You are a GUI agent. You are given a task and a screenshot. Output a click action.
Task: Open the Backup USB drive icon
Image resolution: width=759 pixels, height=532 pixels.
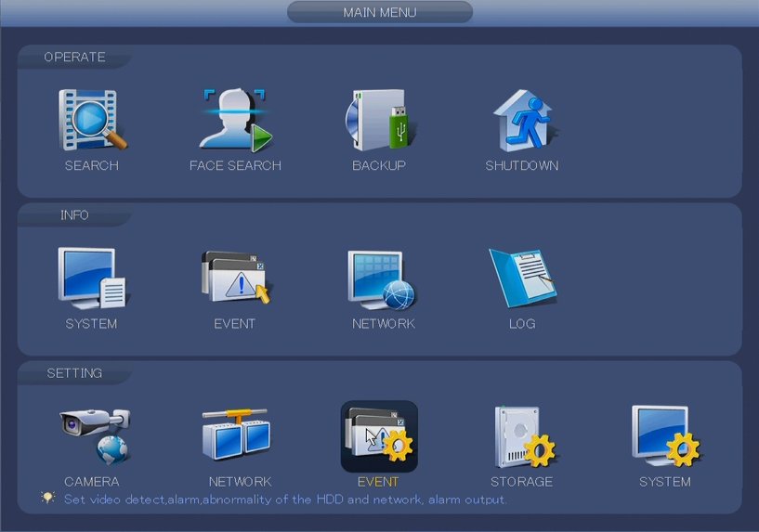coord(378,121)
